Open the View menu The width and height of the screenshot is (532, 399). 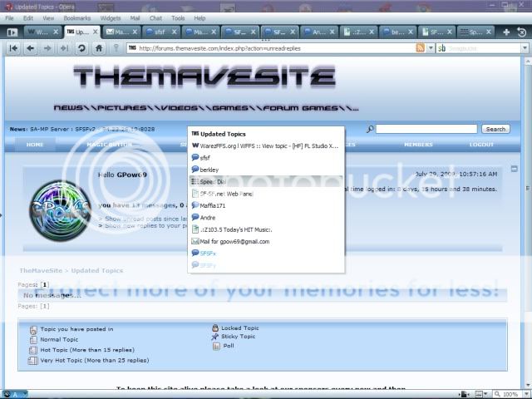pos(48,18)
